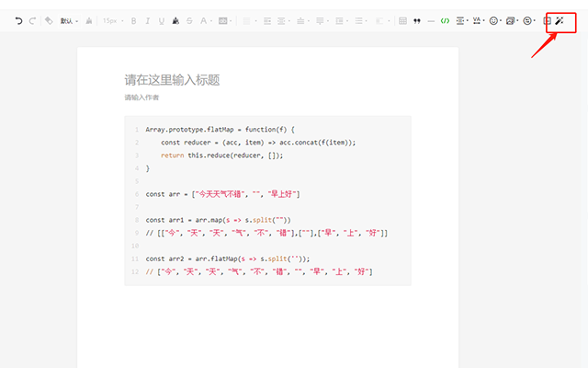The image size is (588, 368).
Task: Expand the insert image arrow
Action: coord(517,21)
